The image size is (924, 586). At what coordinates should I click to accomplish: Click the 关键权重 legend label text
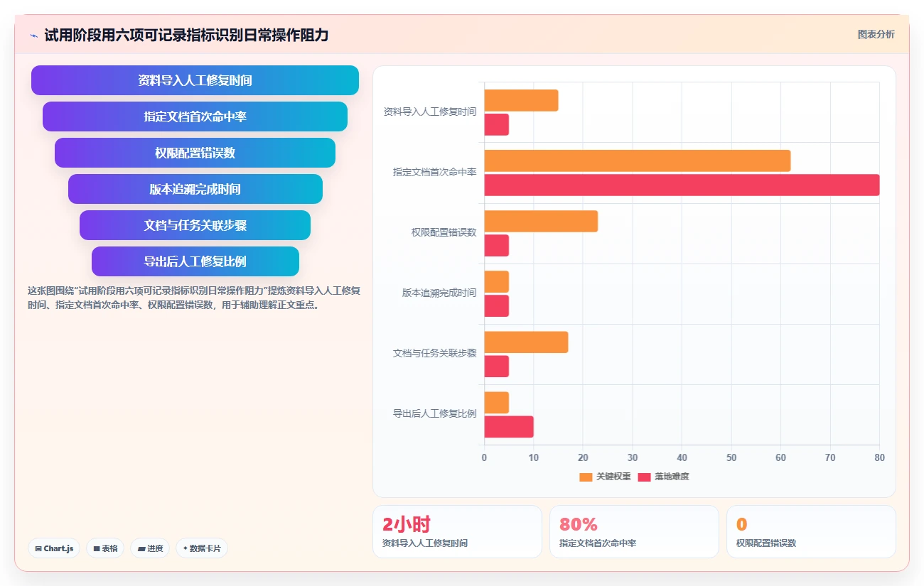click(x=613, y=477)
